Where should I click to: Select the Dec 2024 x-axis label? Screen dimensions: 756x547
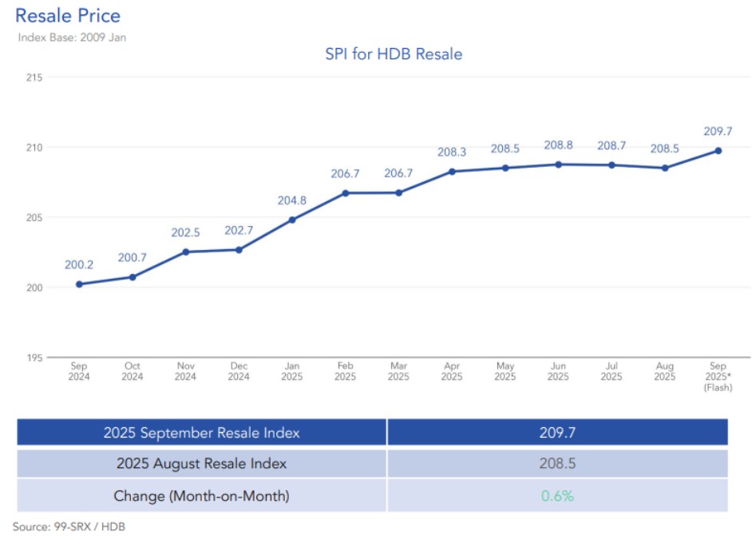(x=239, y=371)
